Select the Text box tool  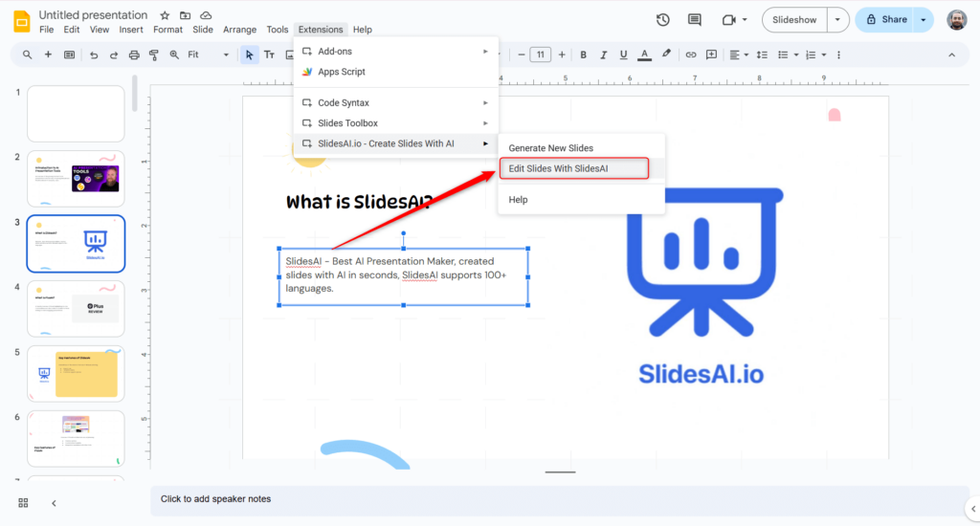coord(269,55)
